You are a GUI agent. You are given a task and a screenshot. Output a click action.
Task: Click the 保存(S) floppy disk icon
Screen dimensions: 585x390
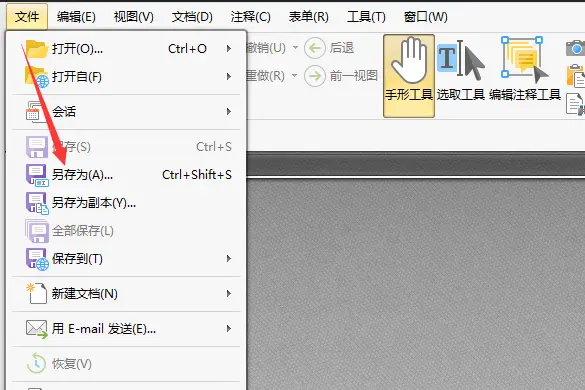click(37, 147)
